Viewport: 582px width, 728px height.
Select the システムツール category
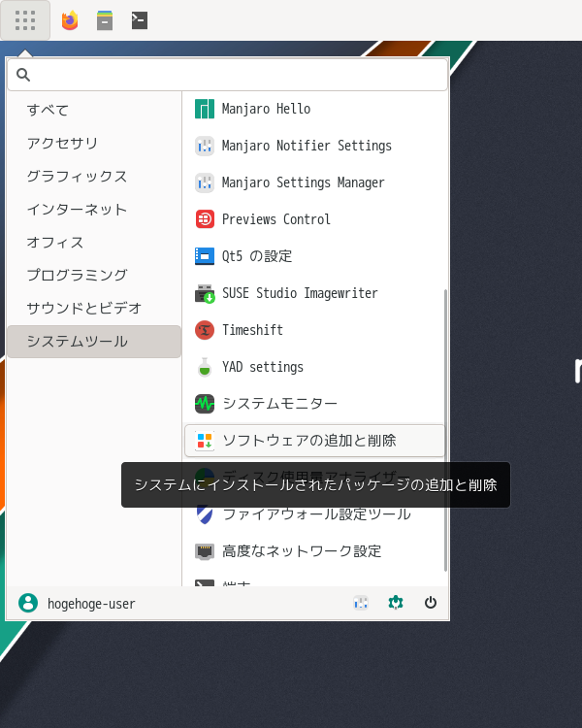(x=94, y=342)
